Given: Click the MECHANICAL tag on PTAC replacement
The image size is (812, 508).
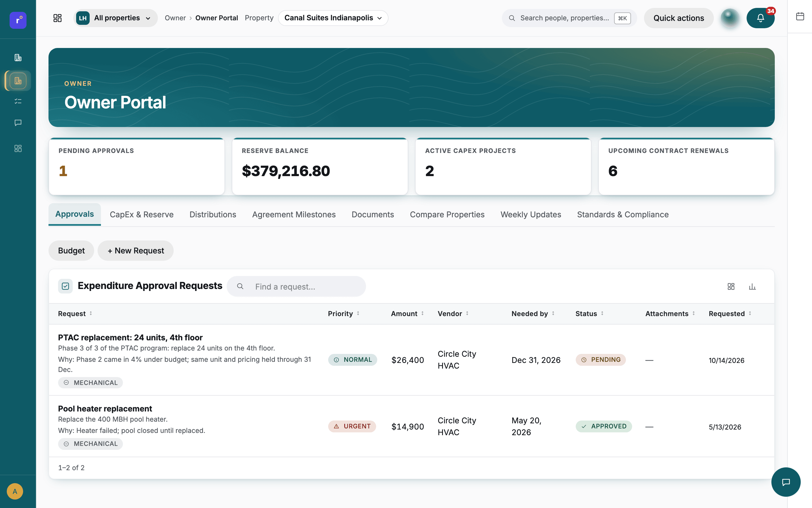Looking at the screenshot, I should [90, 383].
